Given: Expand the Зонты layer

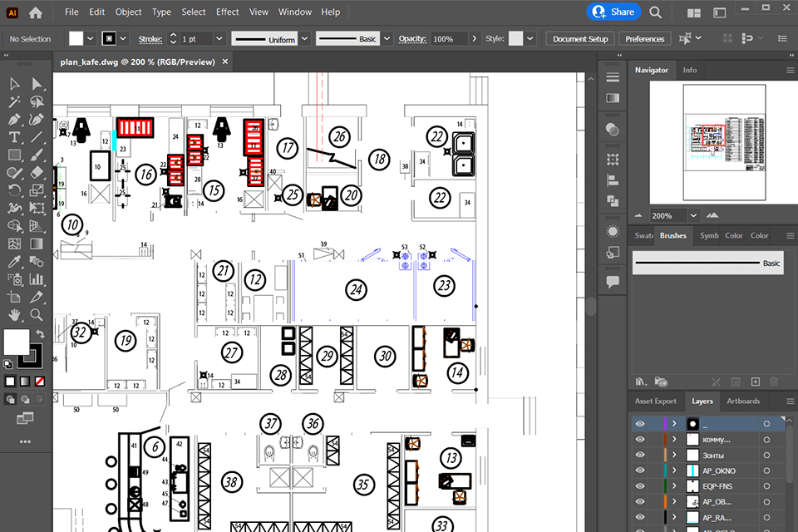Looking at the screenshot, I should 674,456.
